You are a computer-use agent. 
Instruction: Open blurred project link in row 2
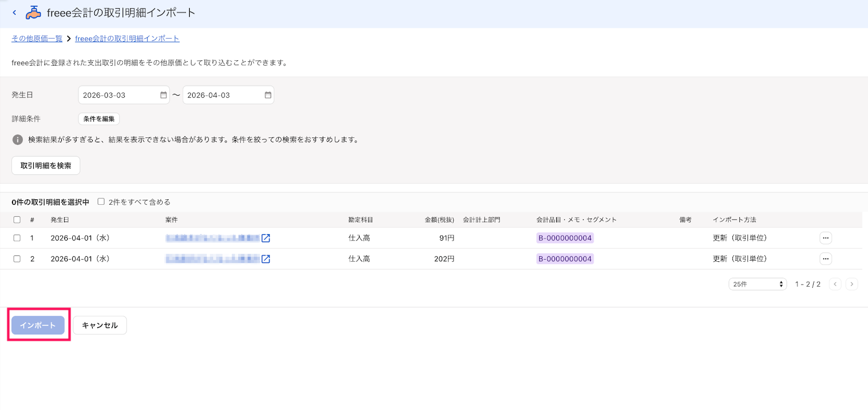point(213,259)
